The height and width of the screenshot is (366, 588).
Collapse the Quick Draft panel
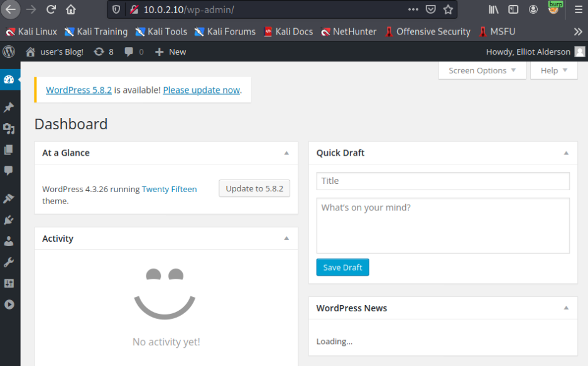[x=566, y=153]
